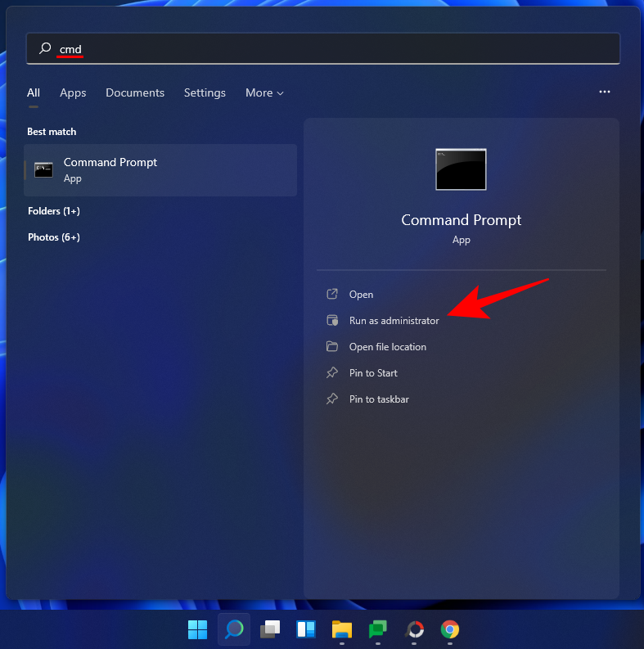Image resolution: width=644 pixels, height=649 pixels.
Task: Switch to the Documents filter tab
Action: click(135, 93)
